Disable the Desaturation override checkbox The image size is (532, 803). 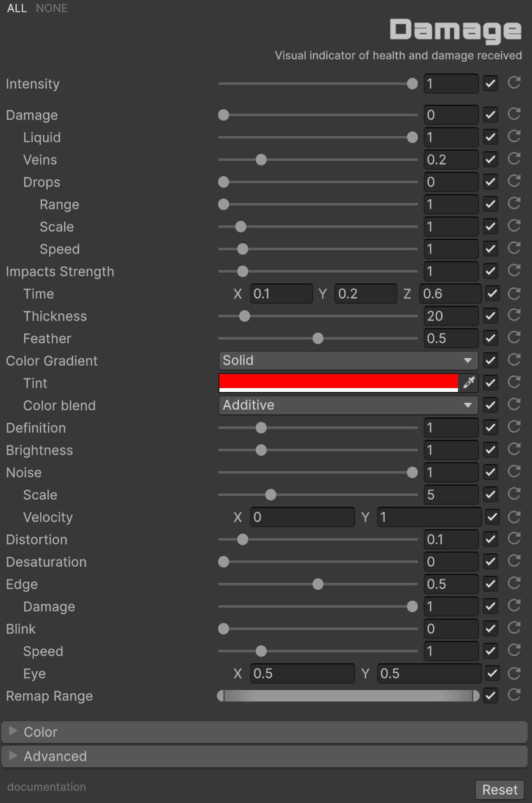coord(491,562)
